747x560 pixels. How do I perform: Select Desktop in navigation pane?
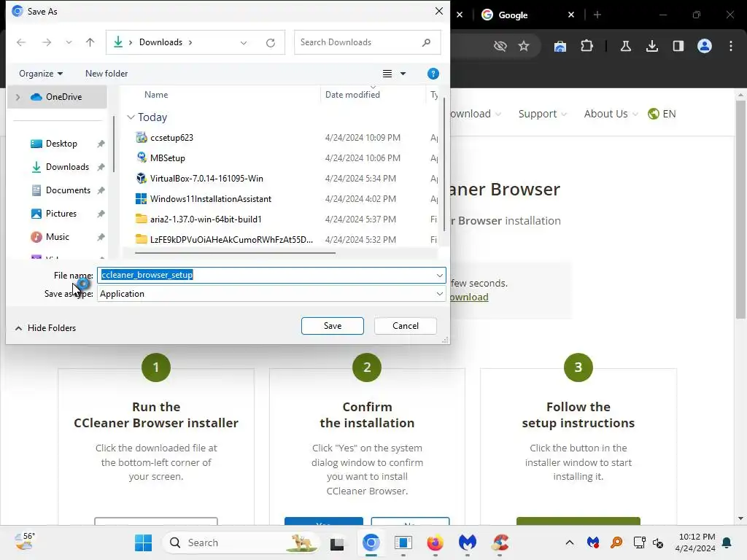click(61, 144)
